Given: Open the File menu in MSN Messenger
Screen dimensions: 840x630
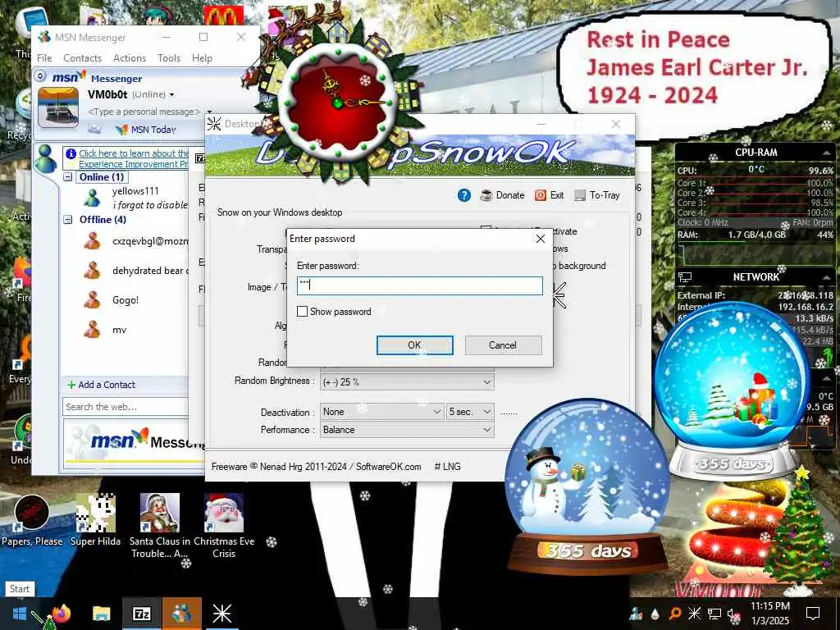Looking at the screenshot, I should click(x=44, y=58).
